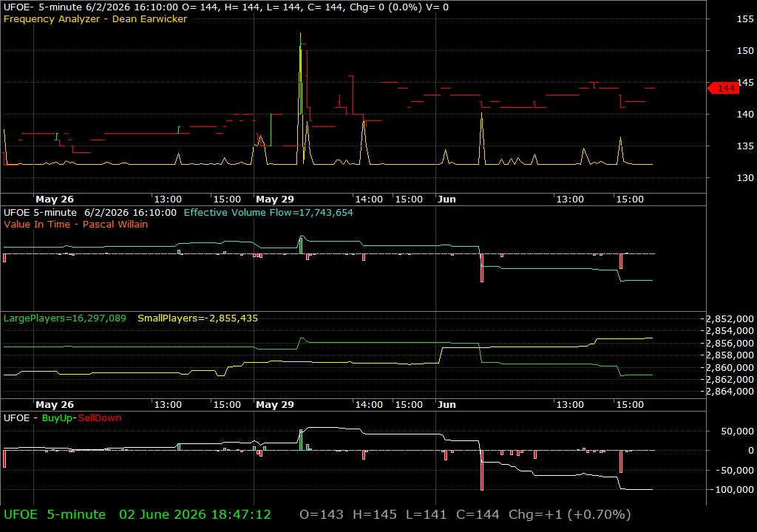Click the red 144 price marker
The width and height of the screenshot is (757, 532).
pyautogui.click(x=723, y=89)
